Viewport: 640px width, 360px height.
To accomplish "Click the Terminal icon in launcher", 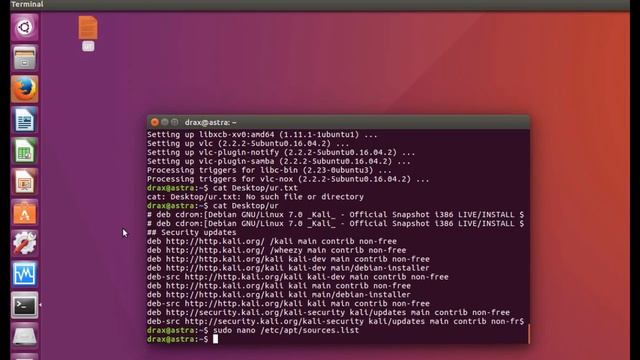I will (24, 305).
